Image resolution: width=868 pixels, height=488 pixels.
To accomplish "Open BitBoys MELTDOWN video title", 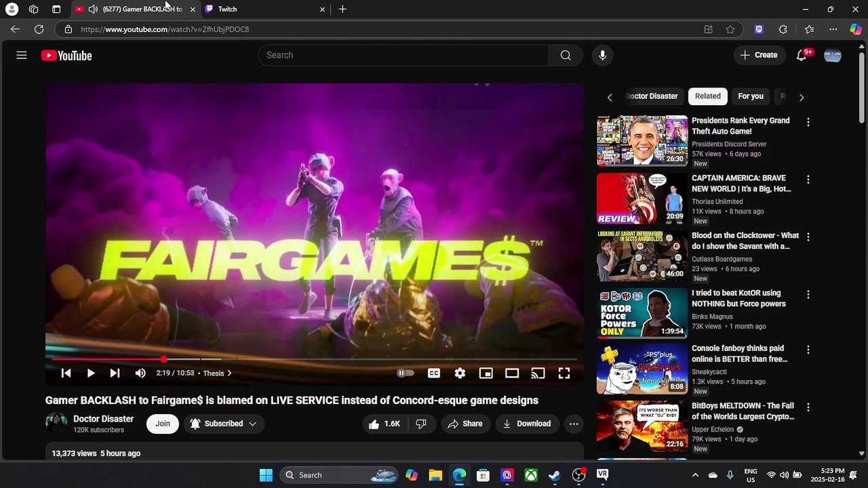I will click(743, 411).
